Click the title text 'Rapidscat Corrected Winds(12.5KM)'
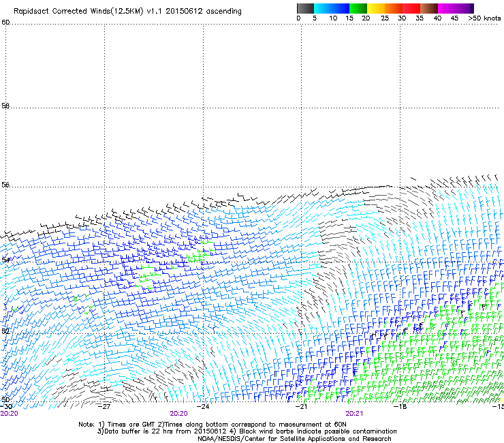This screenshot has height=443, width=504. coord(78,12)
